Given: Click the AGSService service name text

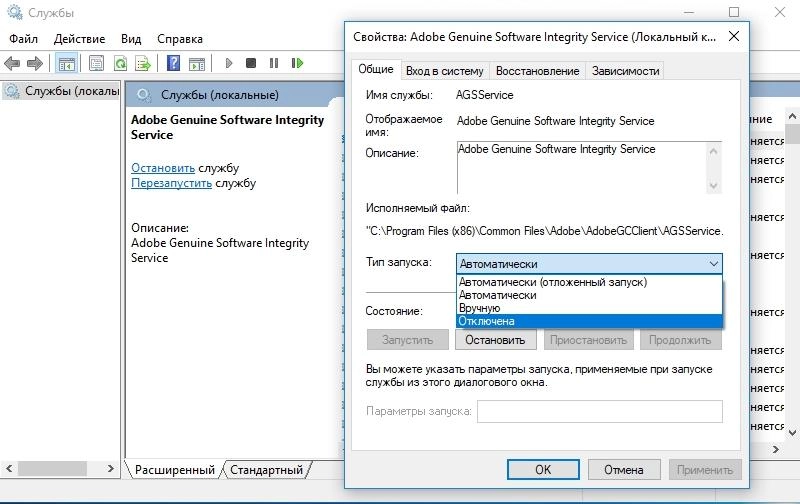Looking at the screenshot, I should (x=484, y=95).
